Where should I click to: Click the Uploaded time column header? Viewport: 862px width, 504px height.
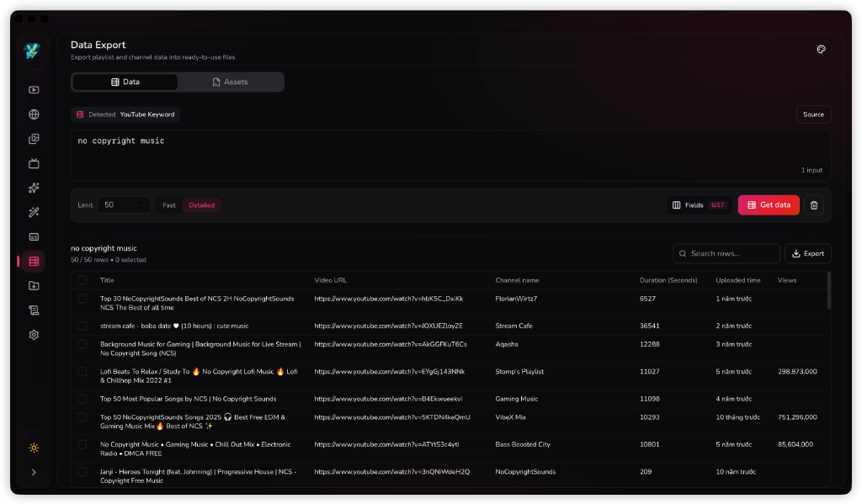[x=737, y=280]
